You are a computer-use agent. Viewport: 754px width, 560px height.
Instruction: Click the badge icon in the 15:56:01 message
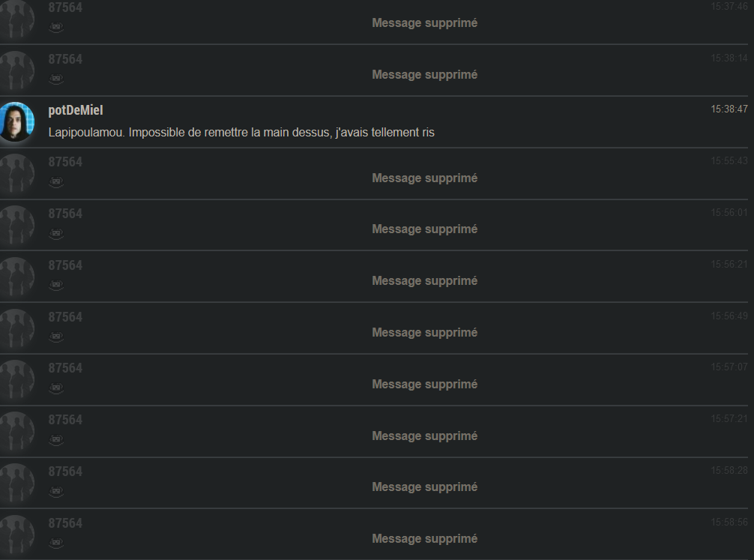[56, 234]
